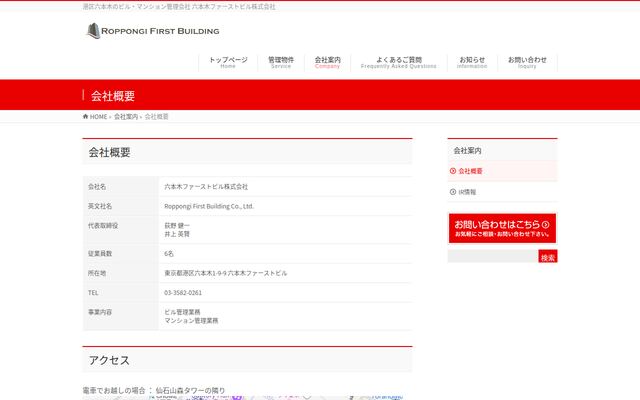Click Roppongi First Building Co., Ltd. text

coord(209,206)
